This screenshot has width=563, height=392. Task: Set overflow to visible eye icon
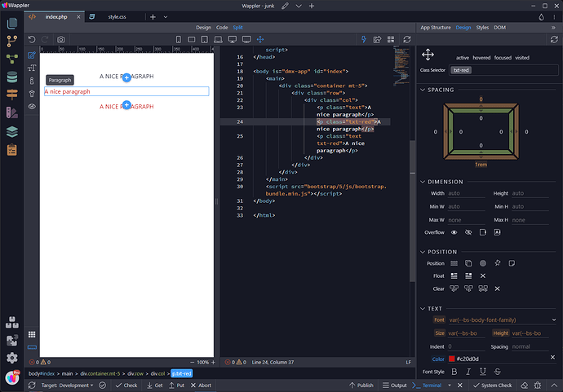click(454, 232)
